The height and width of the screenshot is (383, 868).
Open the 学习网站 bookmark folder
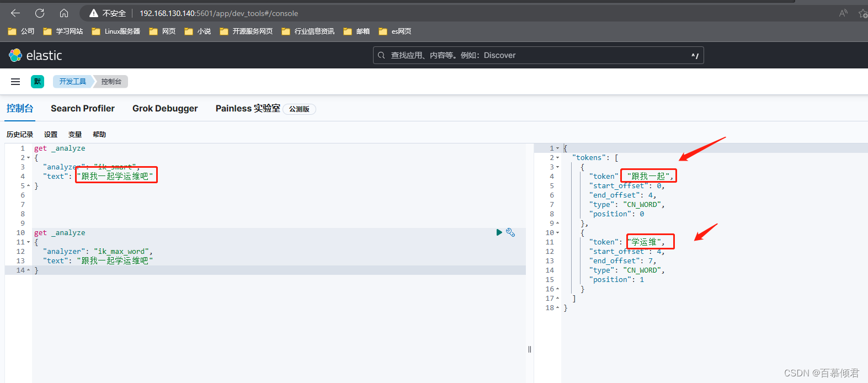[x=63, y=31]
